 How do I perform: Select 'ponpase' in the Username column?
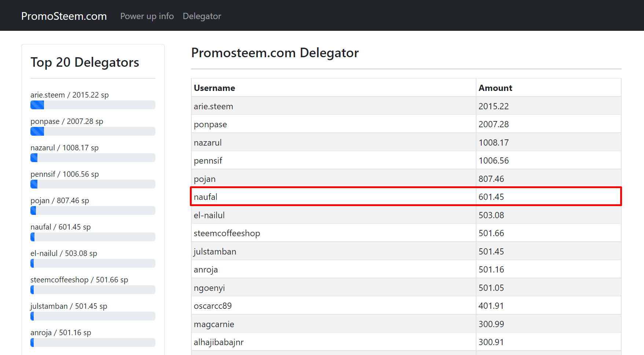coord(334,124)
